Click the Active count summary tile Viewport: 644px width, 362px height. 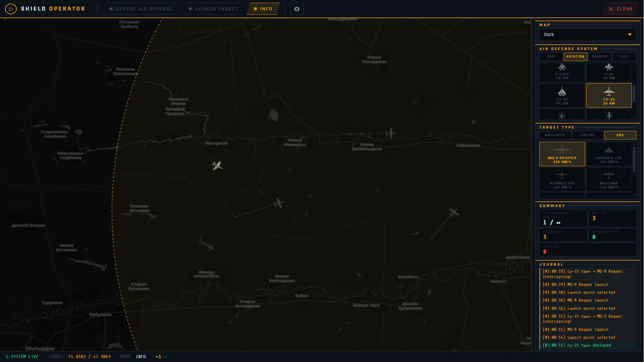612,218
